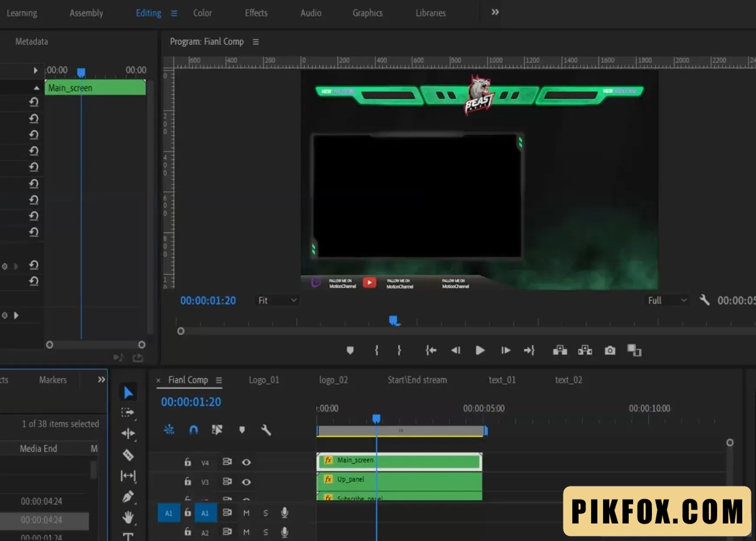Open the Logo_01 sequence tab
The height and width of the screenshot is (541, 756).
point(264,380)
